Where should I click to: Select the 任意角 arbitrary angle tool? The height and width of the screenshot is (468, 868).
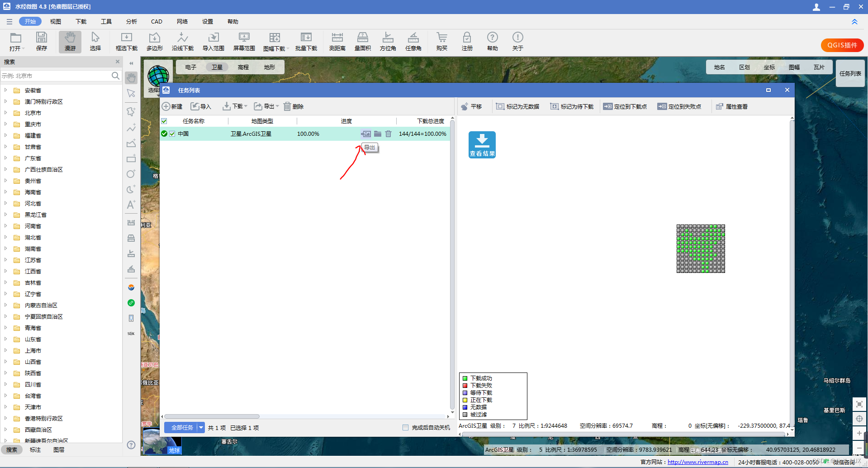(413, 42)
